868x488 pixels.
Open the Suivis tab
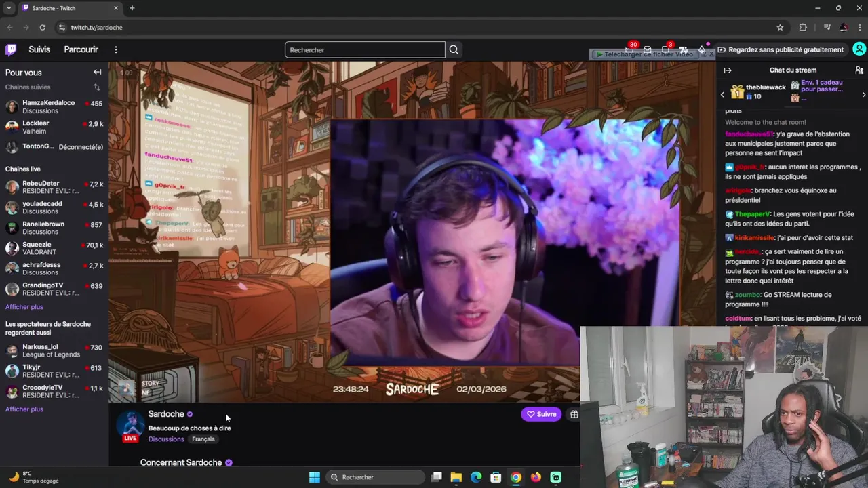pyautogui.click(x=39, y=49)
